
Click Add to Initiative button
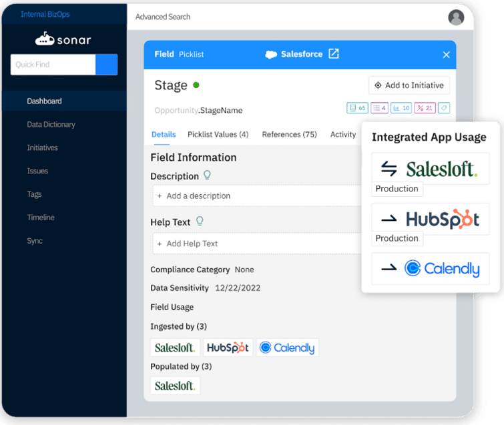pos(409,85)
